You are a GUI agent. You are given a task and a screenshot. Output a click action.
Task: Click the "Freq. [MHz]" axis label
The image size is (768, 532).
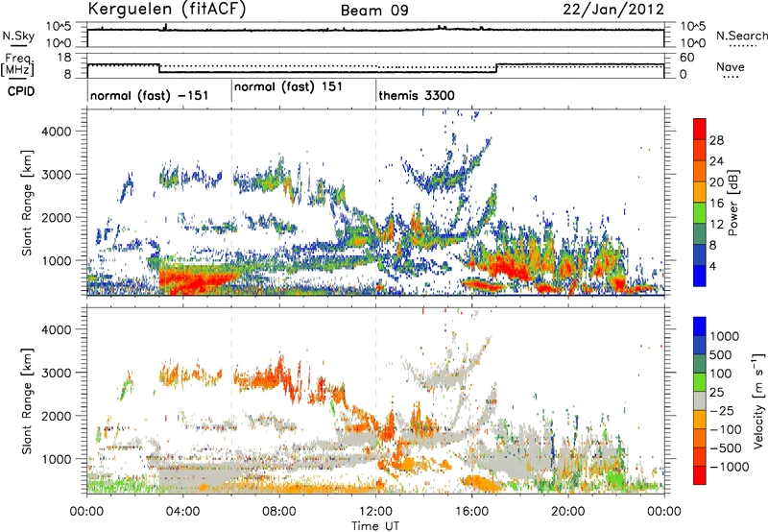[17, 64]
